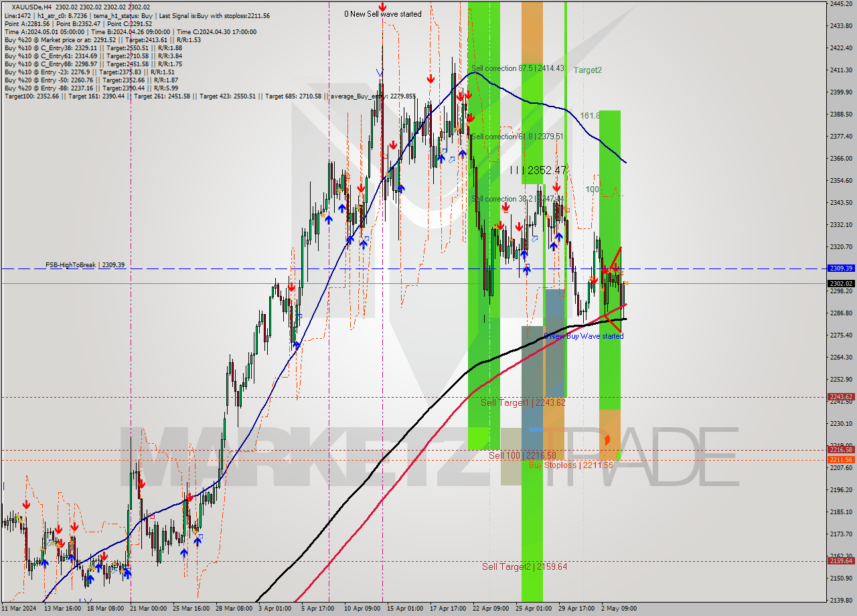Click the 2422.40 price axis value
This screenshot has height=616, width=857.
pyautogui.click(x=841, y=48)
